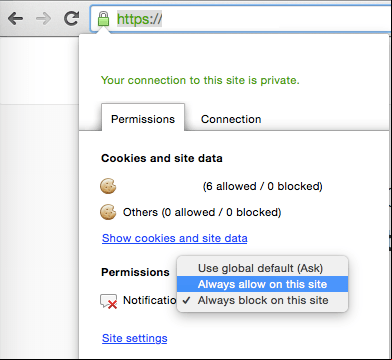
Task: Click the Notifications permission label
Action: 150,300
